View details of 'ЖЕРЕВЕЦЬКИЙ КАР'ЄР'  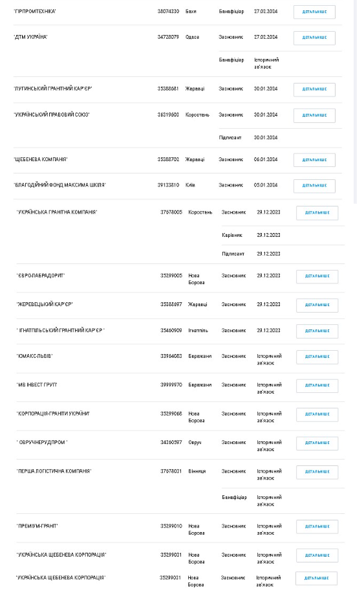[317, 305]
